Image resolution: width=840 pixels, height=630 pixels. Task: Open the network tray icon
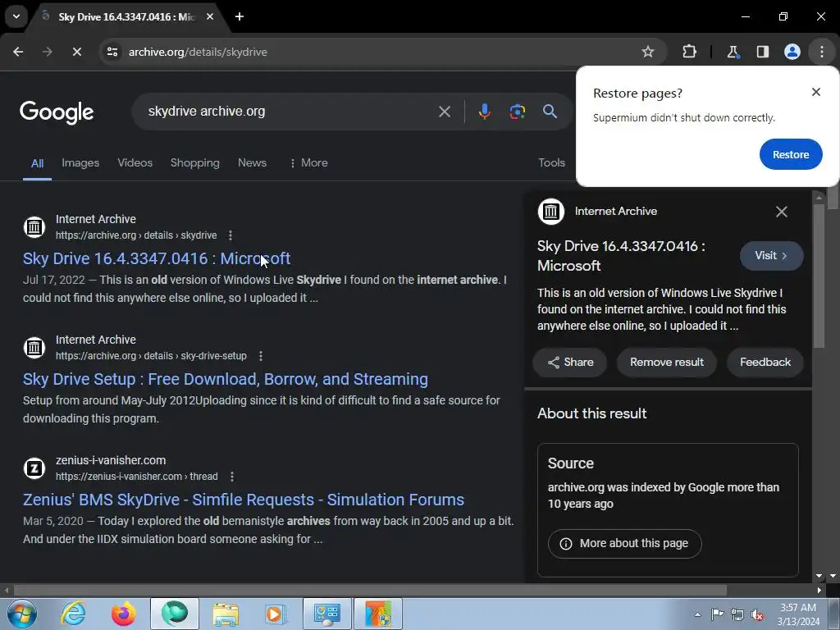(x=737, y=615)
